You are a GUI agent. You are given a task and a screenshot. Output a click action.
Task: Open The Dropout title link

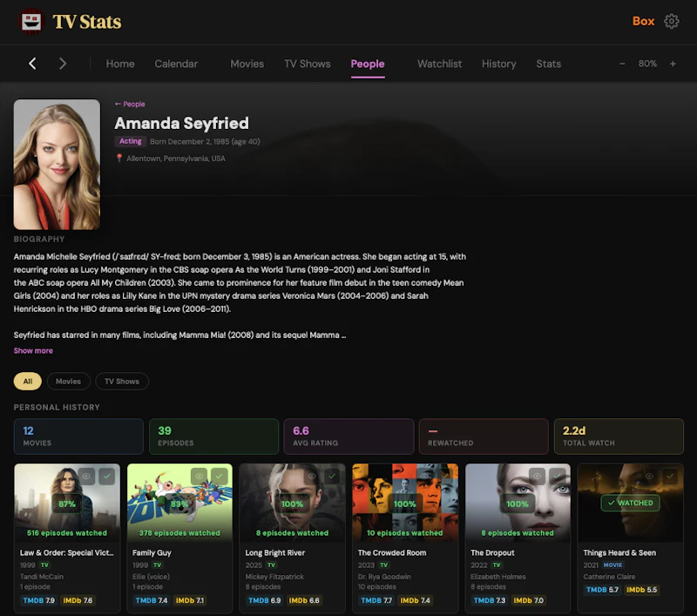click(x=492, y=552)
